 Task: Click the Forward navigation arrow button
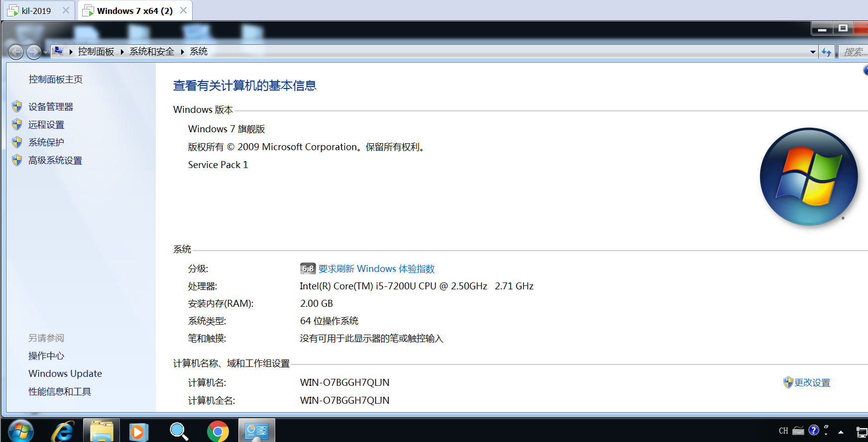(33, 52)
